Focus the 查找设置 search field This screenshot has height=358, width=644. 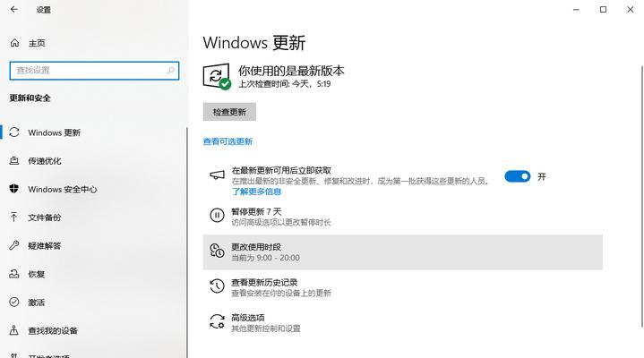(x=94, y=70)
